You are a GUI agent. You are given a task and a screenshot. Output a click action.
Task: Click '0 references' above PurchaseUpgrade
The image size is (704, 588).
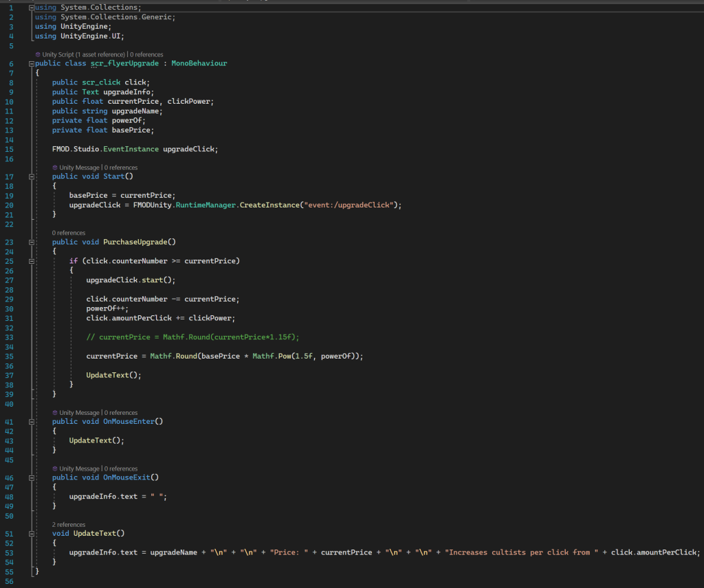(69, 233)
